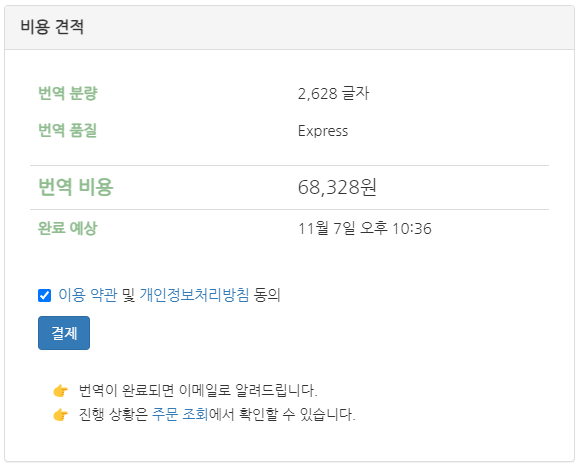Open the 주문 조회 order lookup link
Viewport: 582px width, 472px height.
click(180, 414)
